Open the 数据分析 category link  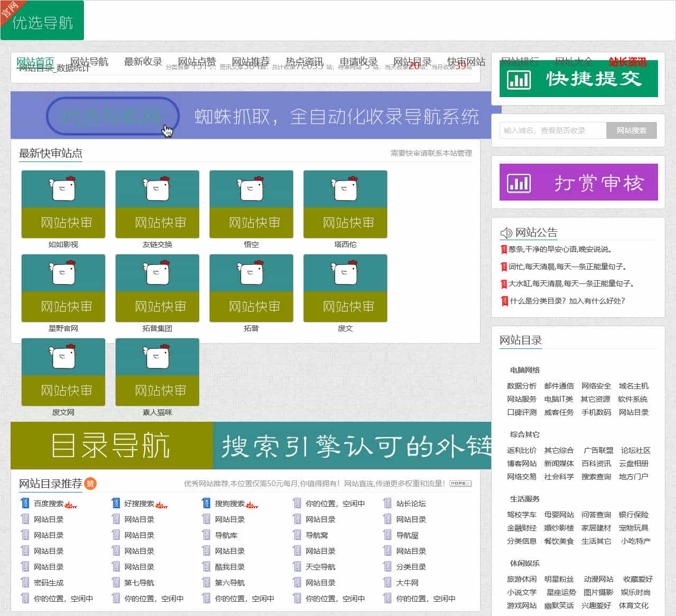click(x=521, y=386)
